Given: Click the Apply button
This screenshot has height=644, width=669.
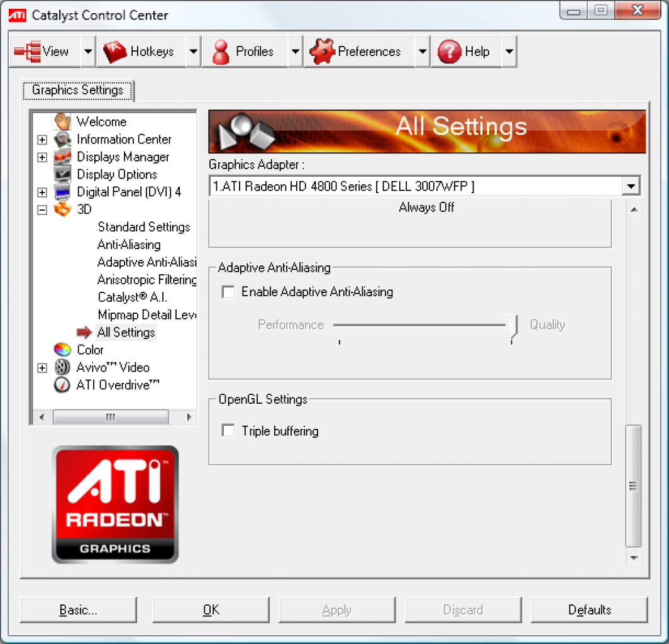Looking at the screenshot, I should pos(336,610).
